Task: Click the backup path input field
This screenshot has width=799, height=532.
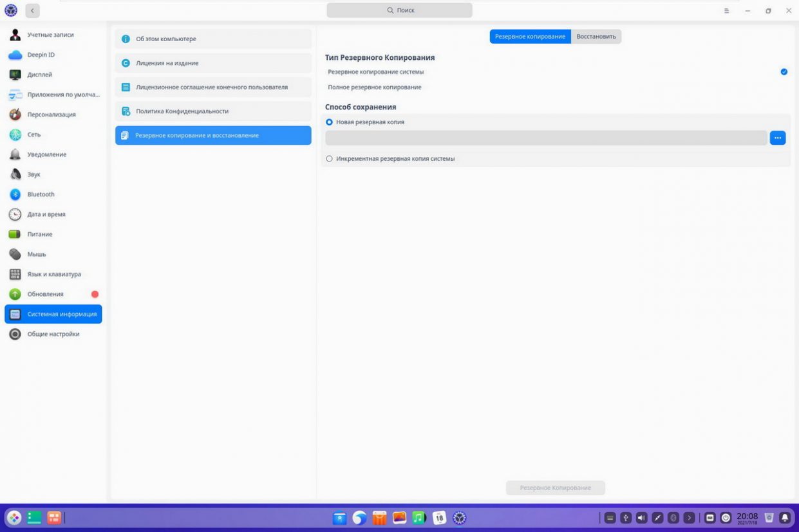Action: coord(546,138)
